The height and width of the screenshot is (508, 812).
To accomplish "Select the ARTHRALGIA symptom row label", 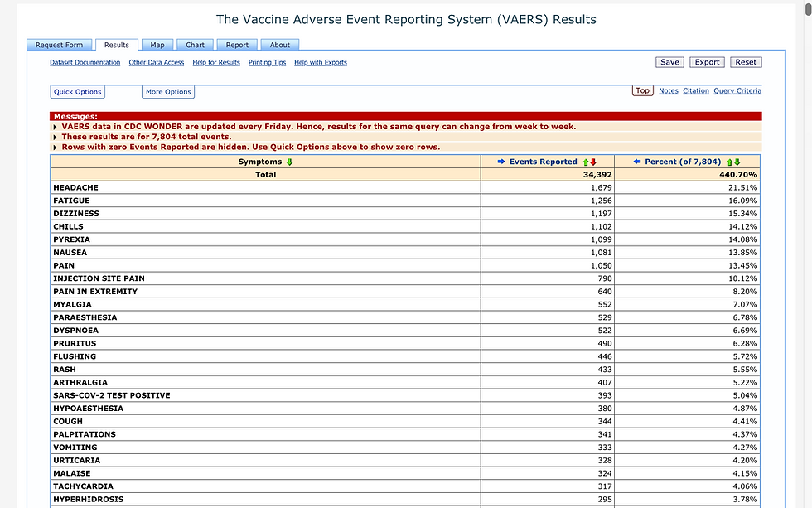I will point(80,382).
